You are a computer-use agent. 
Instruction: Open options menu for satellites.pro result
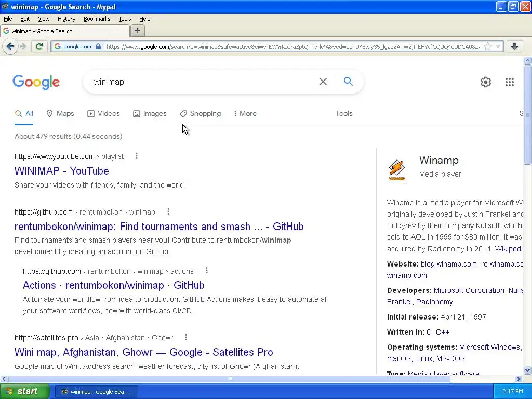click(x=185, y=337)
